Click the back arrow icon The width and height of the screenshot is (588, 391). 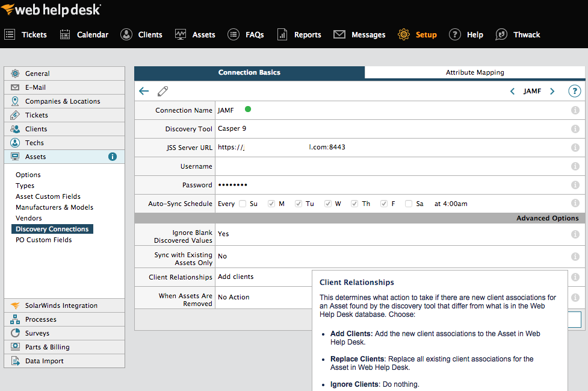point(144,91)
